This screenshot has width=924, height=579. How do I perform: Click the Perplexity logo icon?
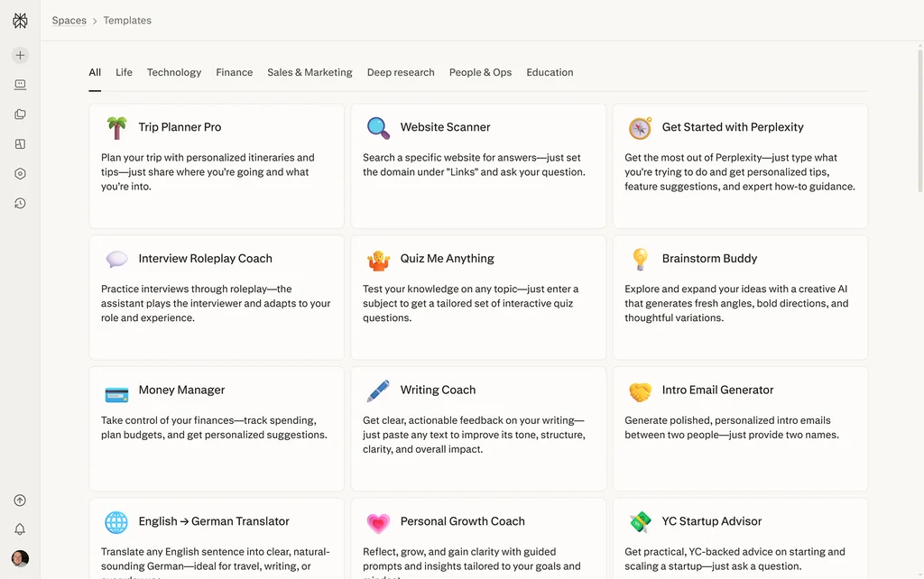pos(20,21)
